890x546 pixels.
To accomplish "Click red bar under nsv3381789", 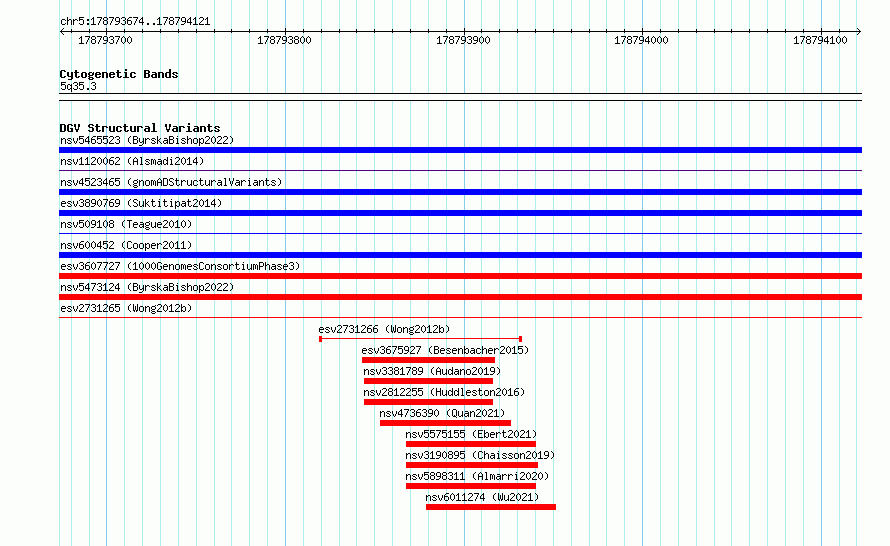I will point(429,381).
